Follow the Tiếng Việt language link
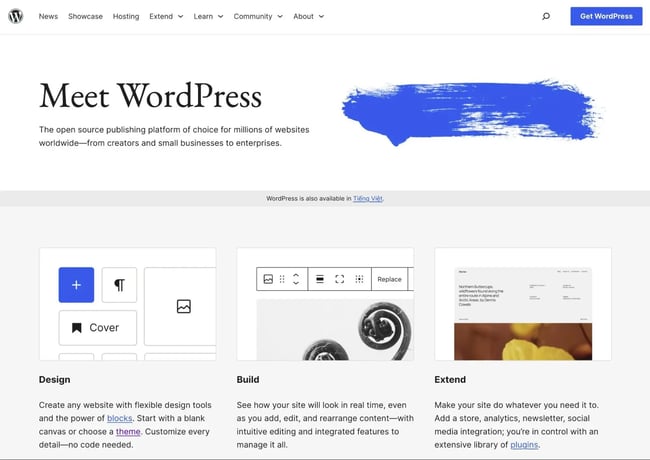 coord(368,199)
